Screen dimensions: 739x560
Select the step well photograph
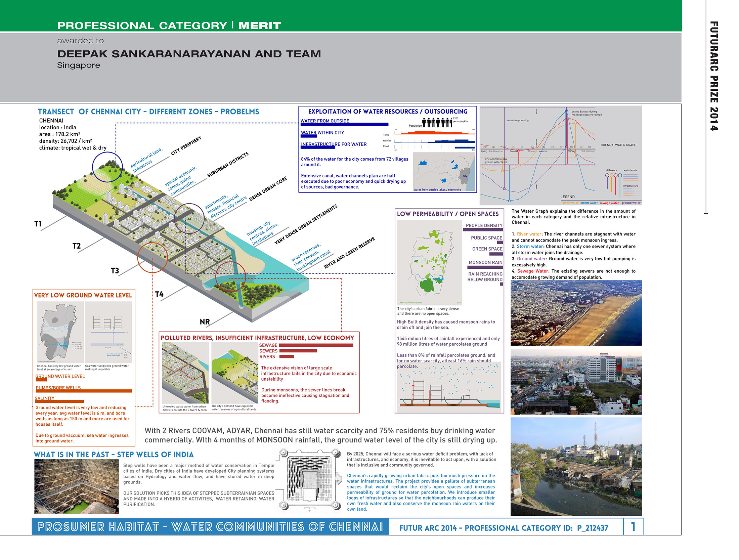tap(76, 486)
